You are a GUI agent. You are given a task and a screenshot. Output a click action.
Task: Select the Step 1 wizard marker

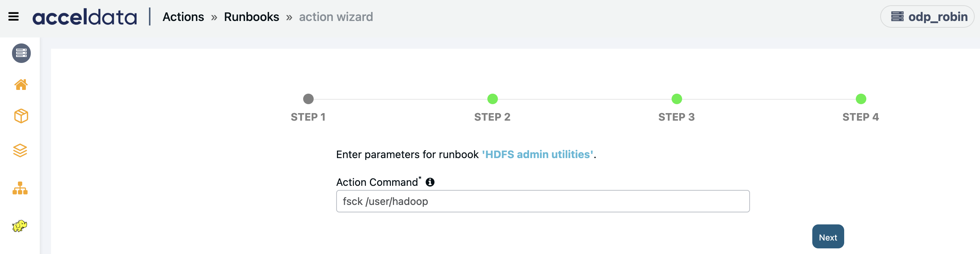tap(308, 99)
